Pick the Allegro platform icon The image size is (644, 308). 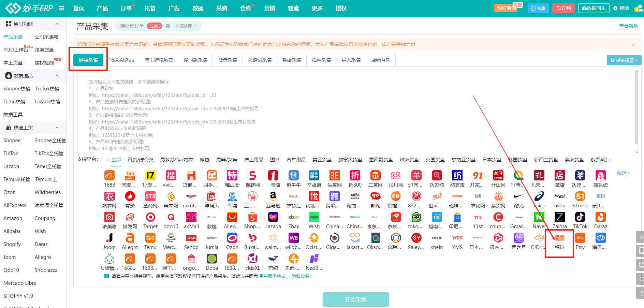click(130, 238)
